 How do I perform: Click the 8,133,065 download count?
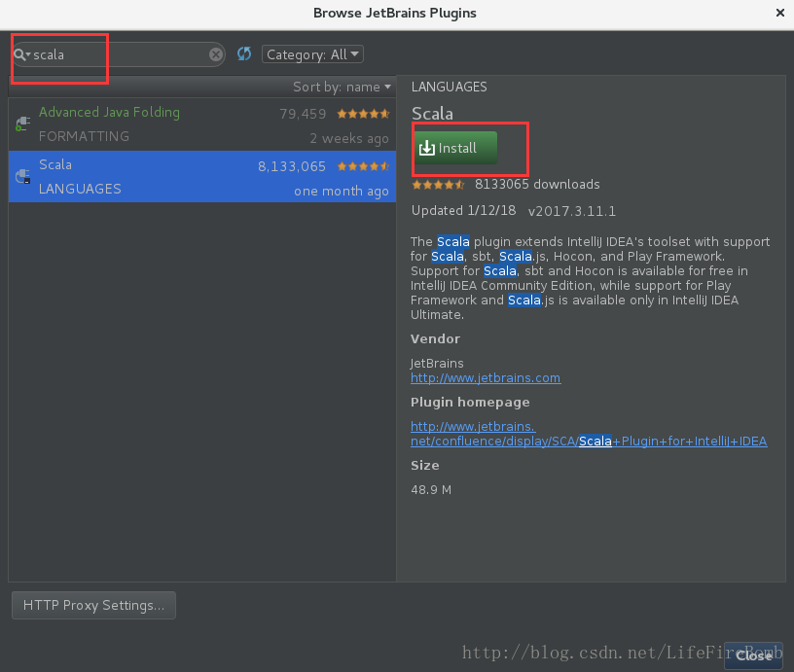click(292, 166)
